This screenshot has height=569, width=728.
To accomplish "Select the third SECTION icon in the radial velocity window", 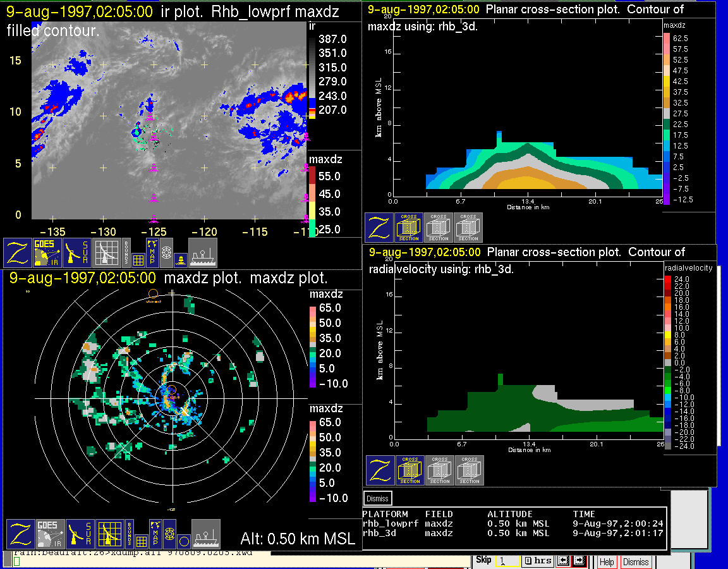I will 470,470.
